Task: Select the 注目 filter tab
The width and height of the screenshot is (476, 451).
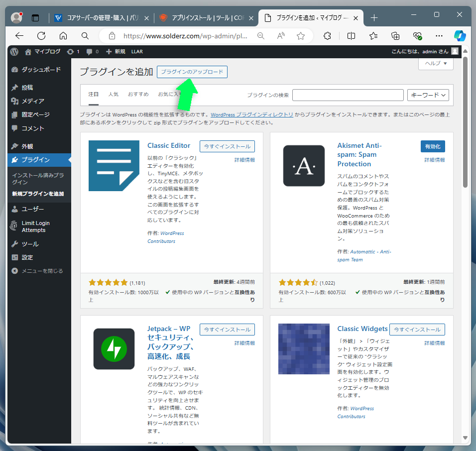Action: point(94,95)
